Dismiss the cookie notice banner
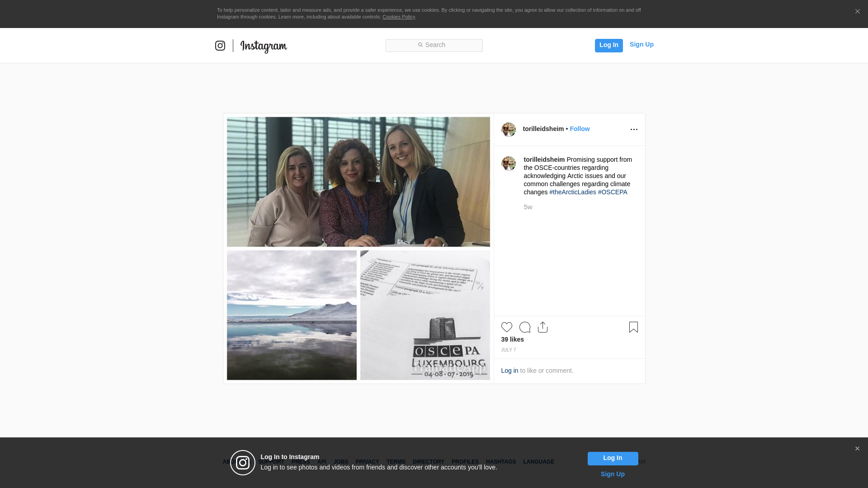The image size is (868, 488). [x=857, y=12]
